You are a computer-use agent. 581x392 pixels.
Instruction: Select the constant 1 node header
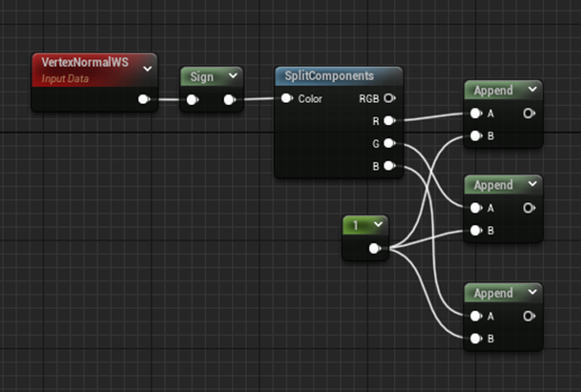(x=365, y=225)
